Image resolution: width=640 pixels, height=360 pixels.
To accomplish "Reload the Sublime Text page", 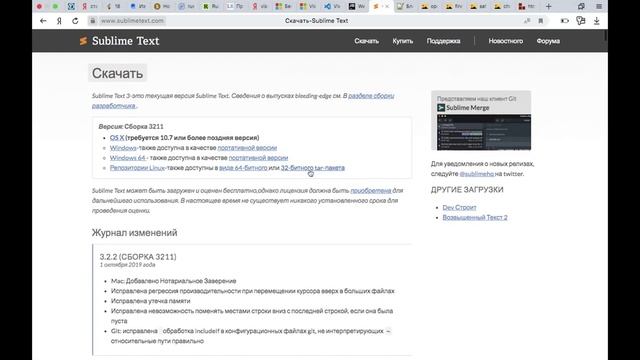I will 75,21.
